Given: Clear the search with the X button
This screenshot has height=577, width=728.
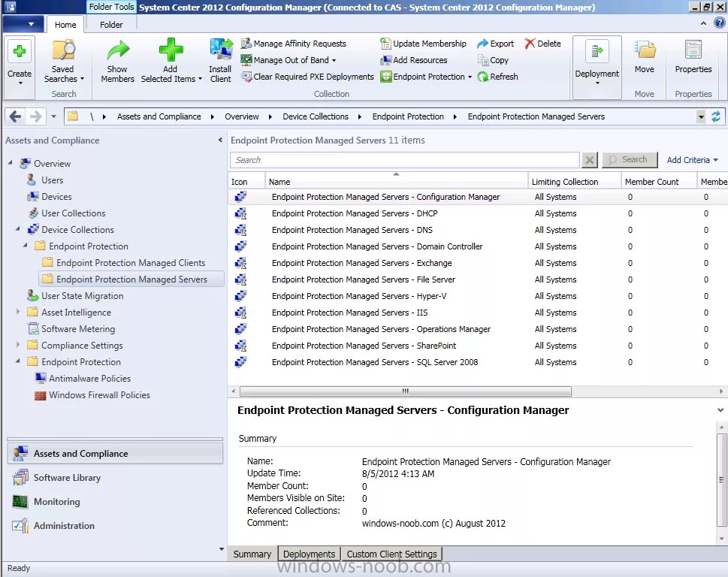Looking at the screenshot, I should click(x=589, y=160).
